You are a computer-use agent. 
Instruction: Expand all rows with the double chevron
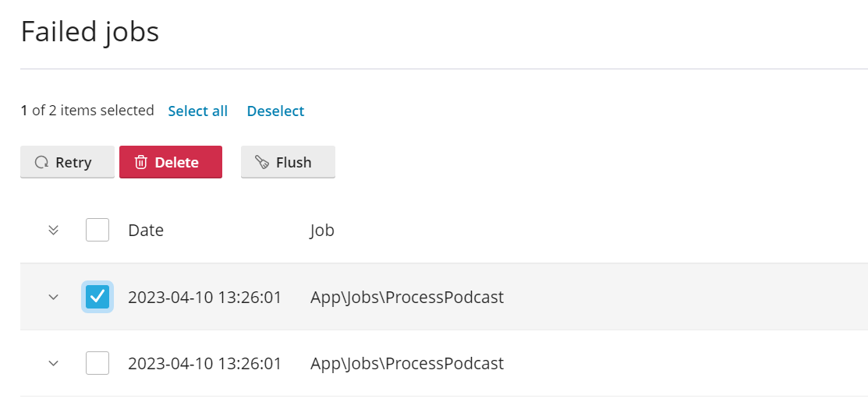pos(53,230)
